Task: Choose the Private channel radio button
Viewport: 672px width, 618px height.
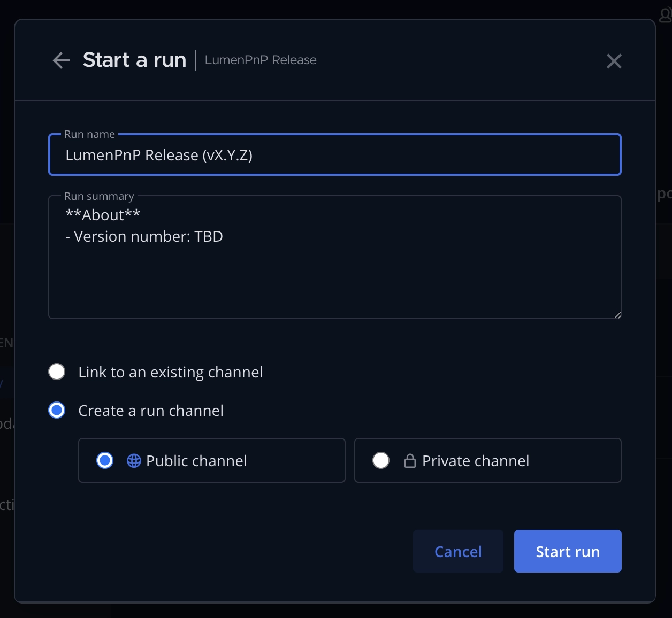Action: tap(381, 460)
